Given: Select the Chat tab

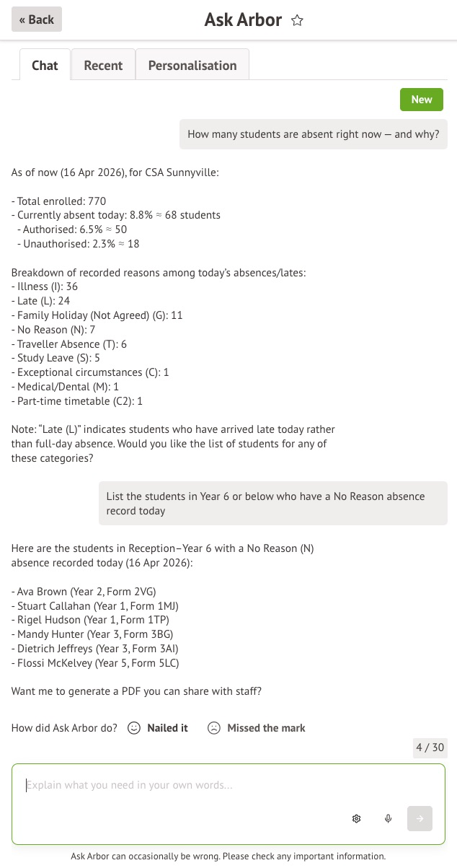Looking at the screenshot, I should pyautogui.click(x=45, y=65).
